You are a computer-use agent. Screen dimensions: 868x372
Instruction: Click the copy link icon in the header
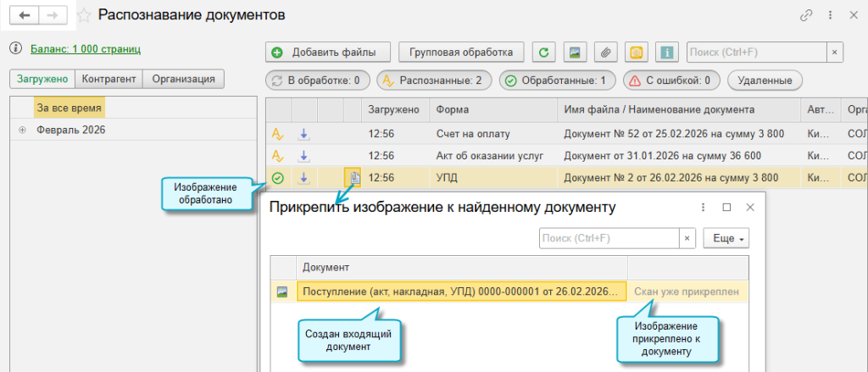[805, 16]
